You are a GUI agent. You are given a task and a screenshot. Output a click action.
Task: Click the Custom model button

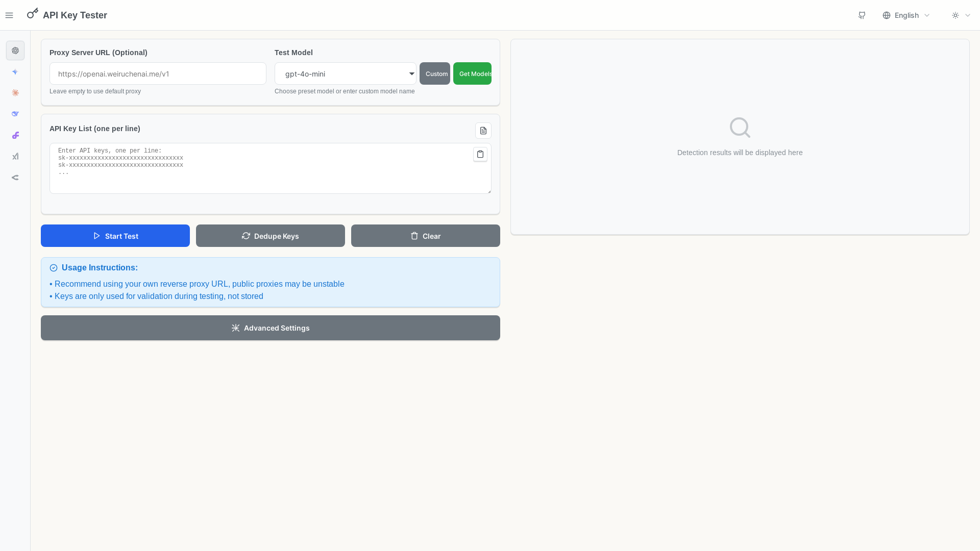(435, 73)
